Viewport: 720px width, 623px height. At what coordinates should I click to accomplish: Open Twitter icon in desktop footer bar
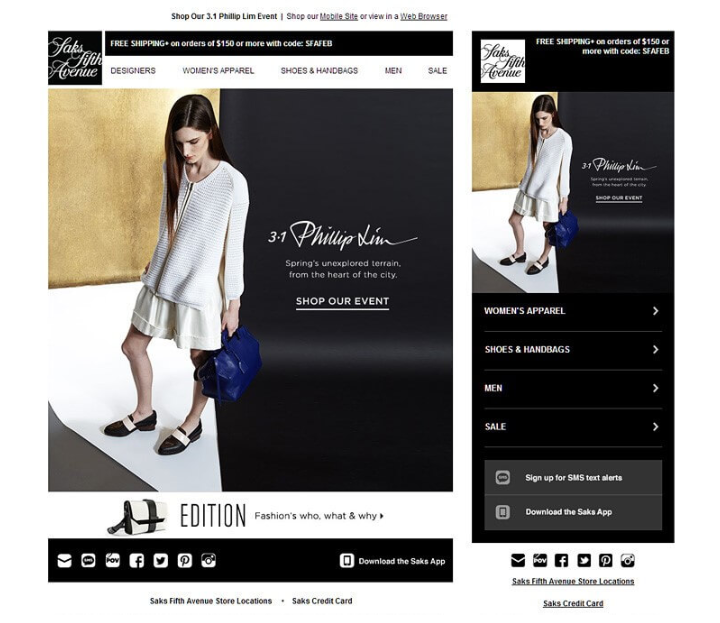[x=160, y=561]
